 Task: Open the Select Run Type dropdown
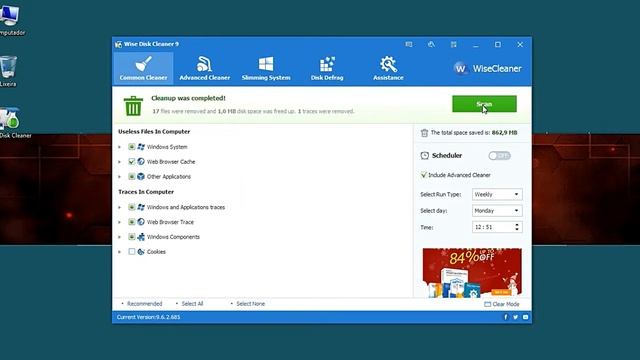click(497, 194)
